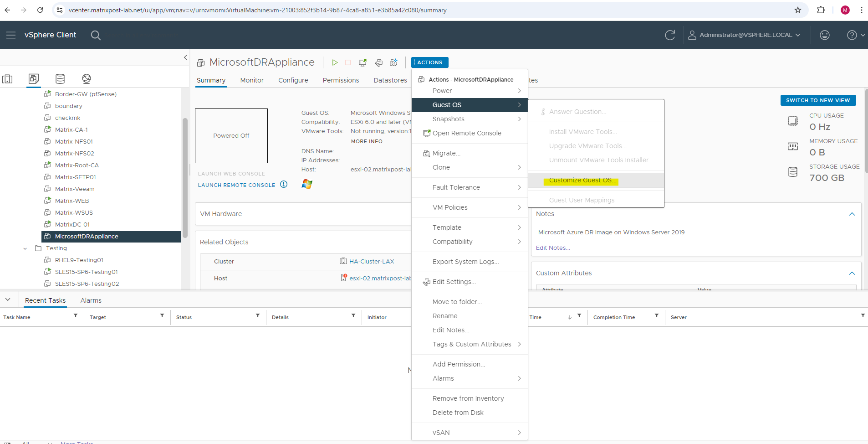Power on MicrosoftDRAppliance via the green play icon
Screen dimensions: 868x444
[335, 62]
